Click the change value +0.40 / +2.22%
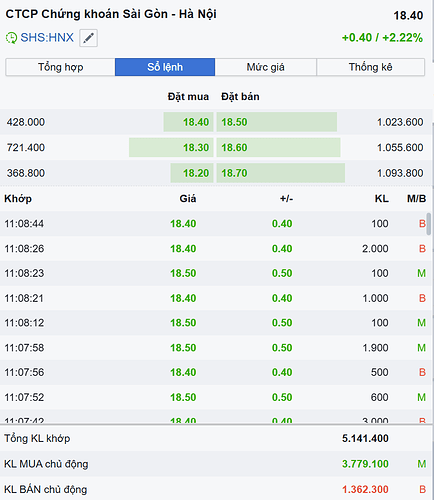Viewport: 434px width, 500px height. 382,38
